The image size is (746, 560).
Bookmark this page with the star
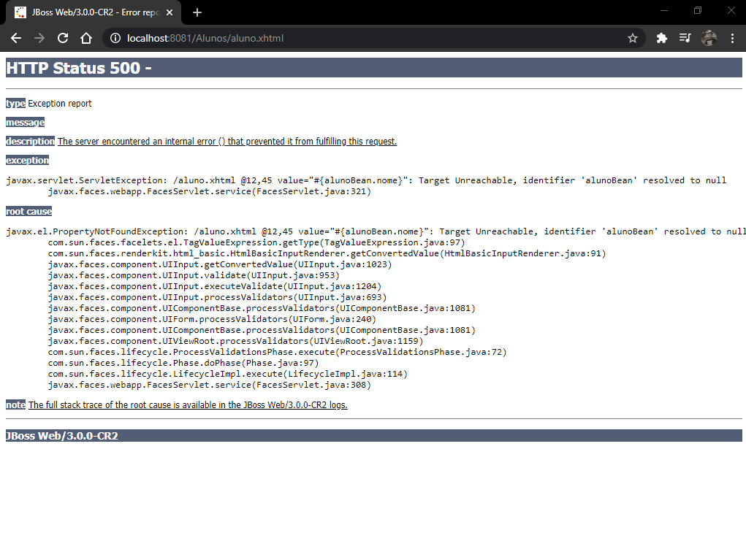coord(632,38)
